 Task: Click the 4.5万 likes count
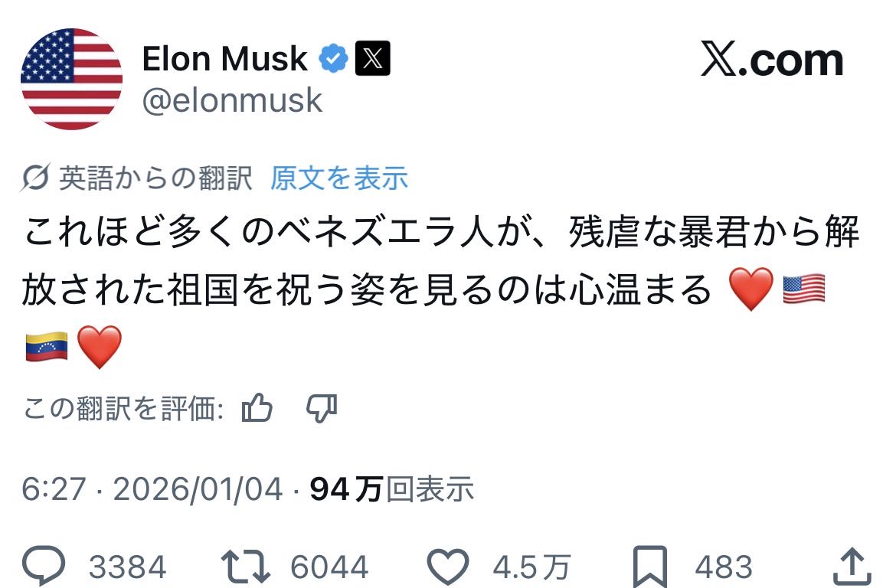531,568
